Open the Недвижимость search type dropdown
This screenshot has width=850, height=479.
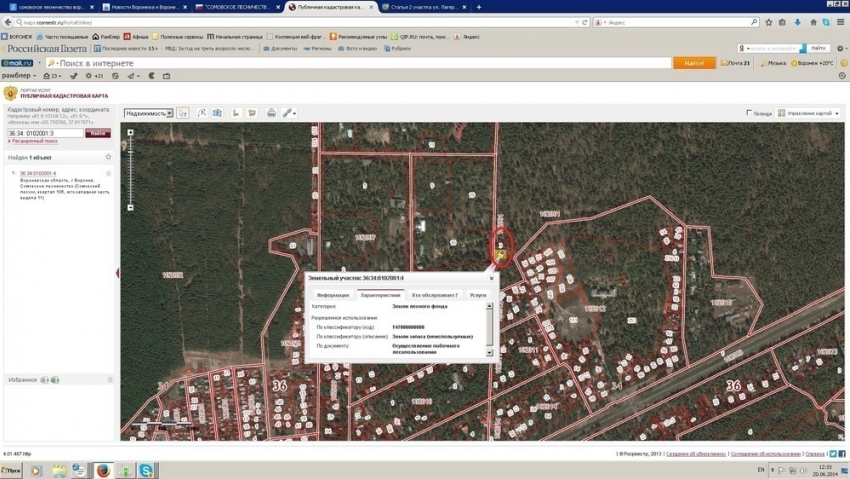(x=149, y=113)
